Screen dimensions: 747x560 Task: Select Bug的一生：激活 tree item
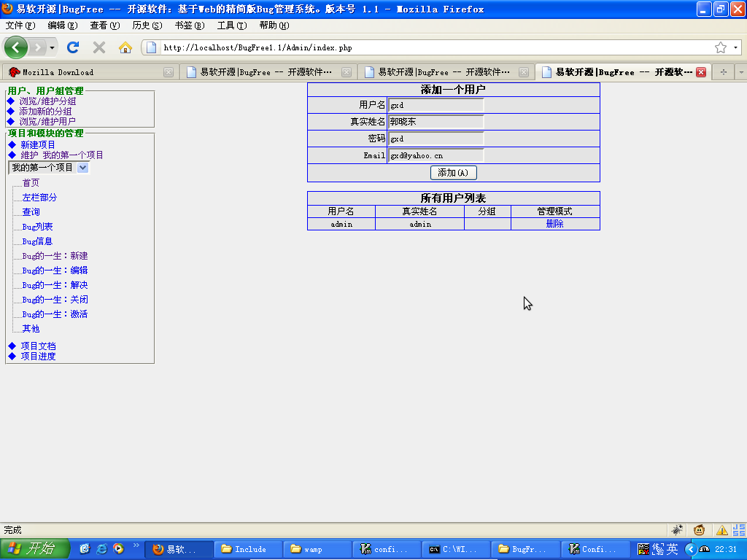55,314
